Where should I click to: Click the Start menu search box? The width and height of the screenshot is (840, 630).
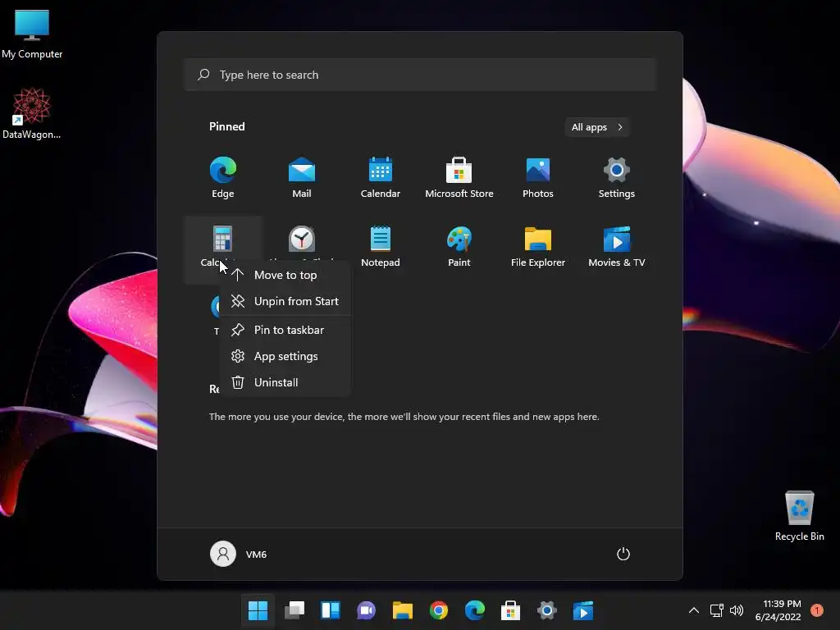tap(421, 75)
